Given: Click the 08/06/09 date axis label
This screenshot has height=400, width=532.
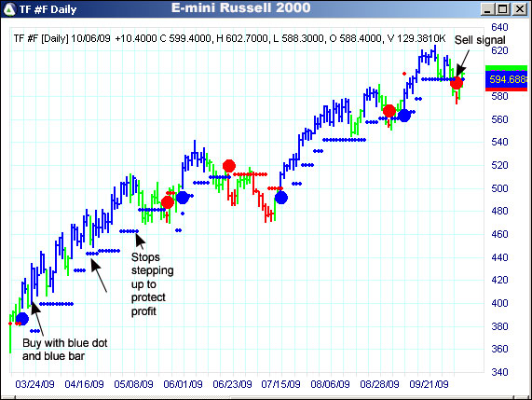Looking at the screenshot, I should click(330, 384).
